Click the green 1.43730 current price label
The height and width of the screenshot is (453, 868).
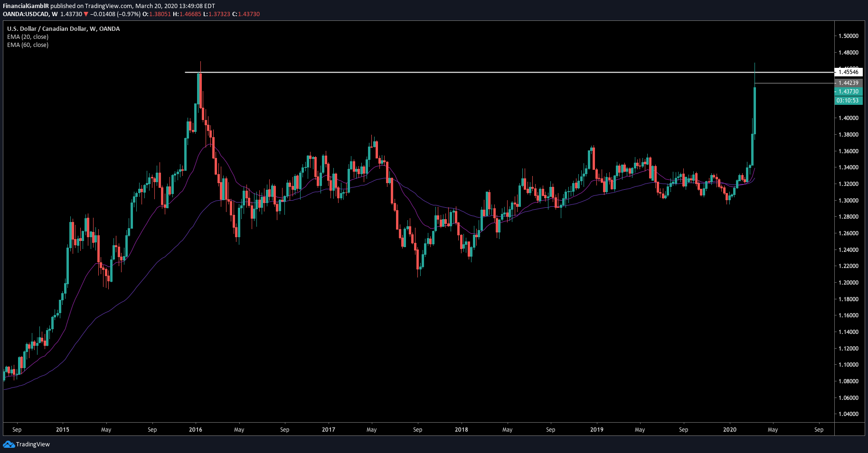coord(849,92)
